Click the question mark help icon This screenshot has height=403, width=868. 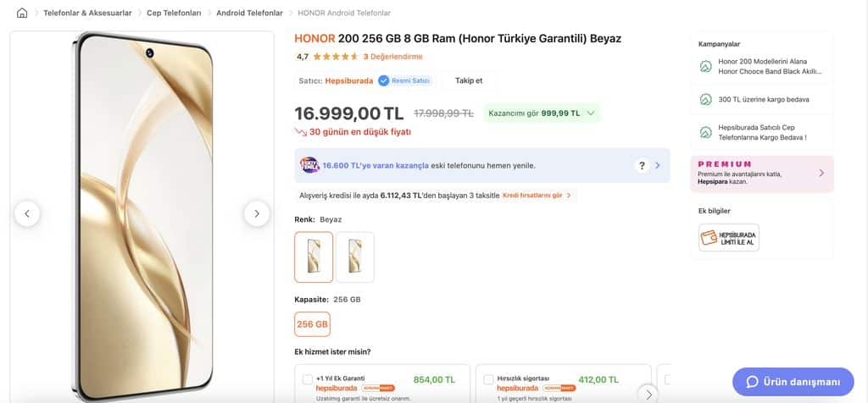pyautogui.click(x=643, y=166)
